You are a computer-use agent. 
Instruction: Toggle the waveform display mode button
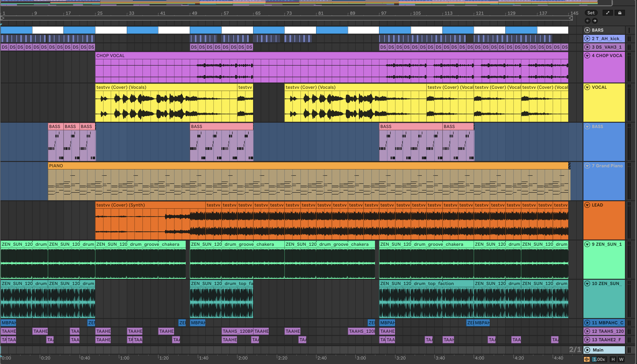587,359
